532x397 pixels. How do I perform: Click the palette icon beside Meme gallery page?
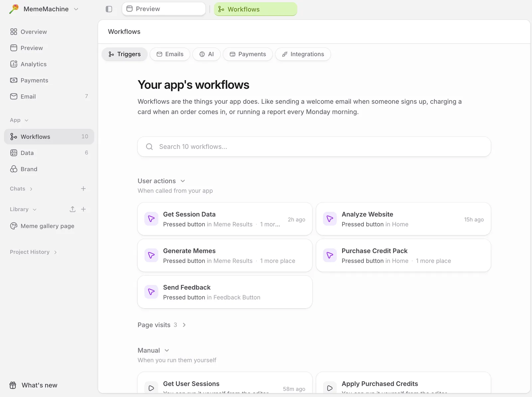[x=14, y=226]
